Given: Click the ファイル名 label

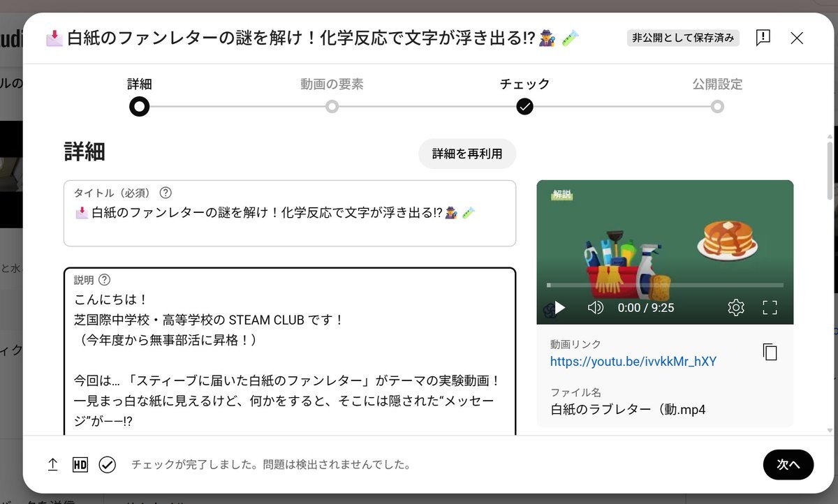Looking at the screenshot, I should (x=575, y=392).
